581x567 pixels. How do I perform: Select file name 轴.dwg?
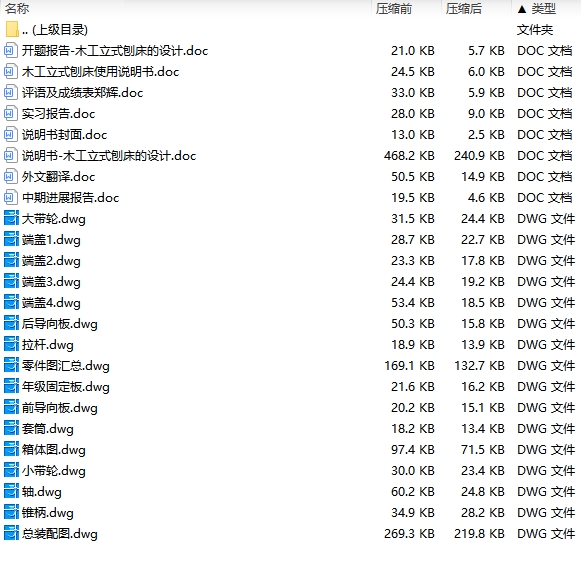42,492
